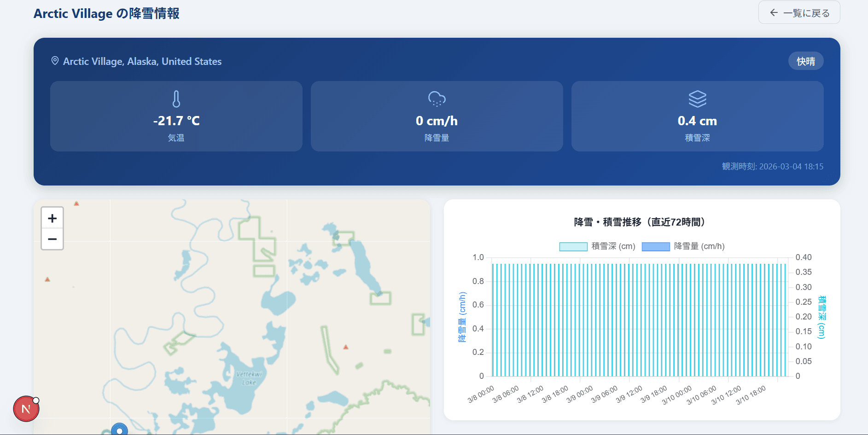Screen dimensions: 868x435
Task: Click the 0.4 cm snow depth card
Action: [697, 116]
